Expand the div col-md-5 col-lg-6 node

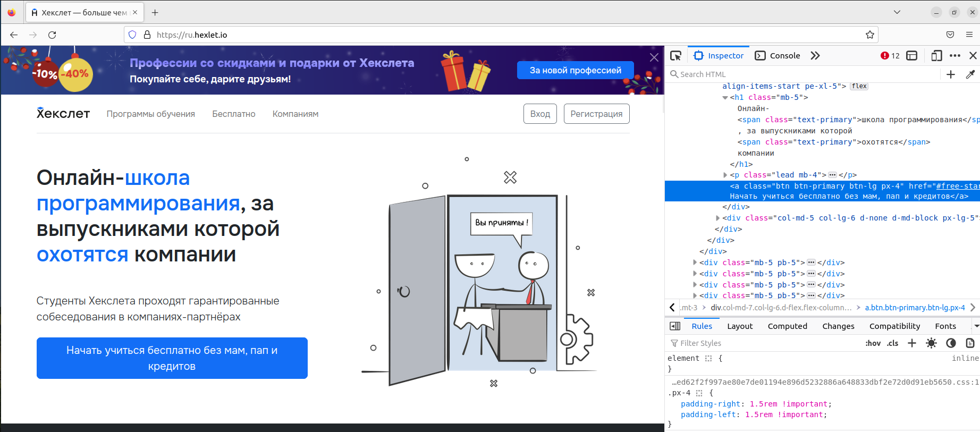tap(717, 218)
